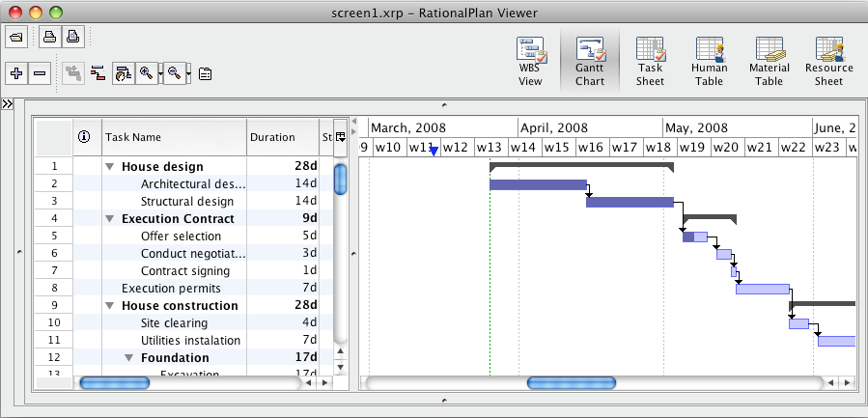
Task: Expand all tasks with the plus button
Action: point(16,73)
